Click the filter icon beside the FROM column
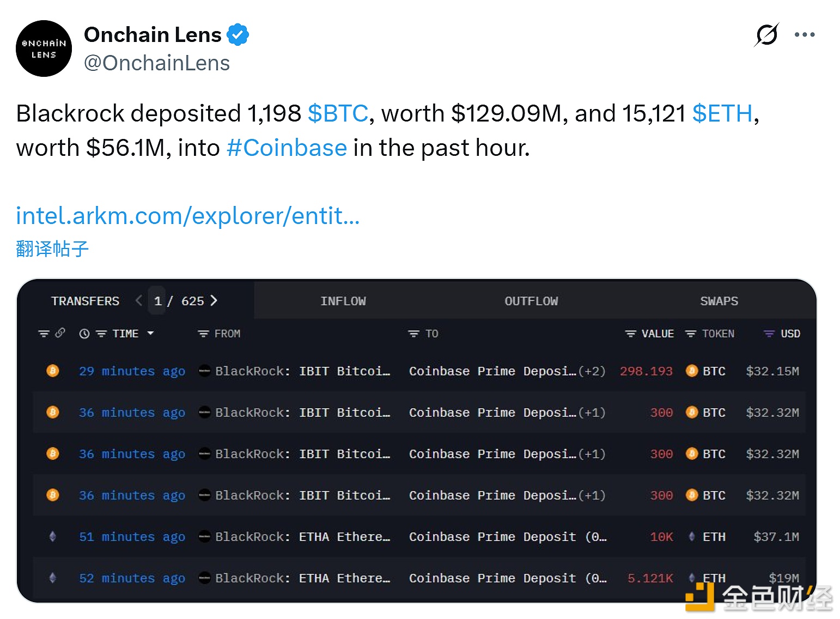Screen dimensions: 840x619 202,333
